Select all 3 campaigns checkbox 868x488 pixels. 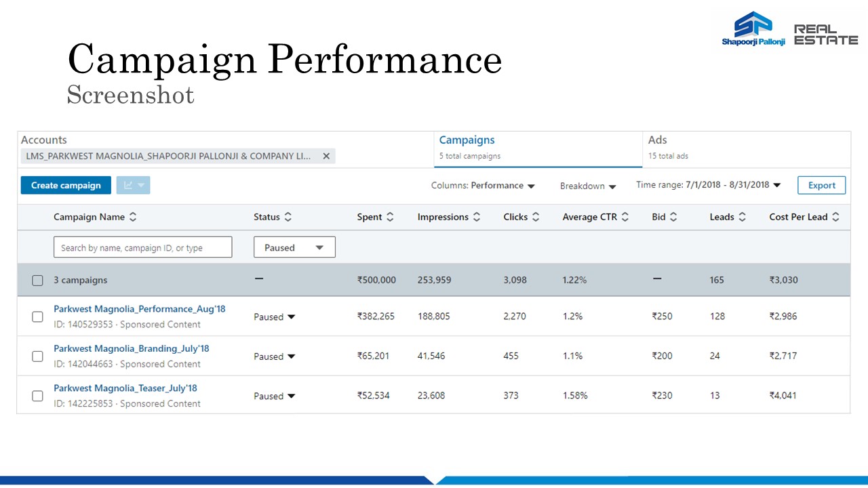(38, 281)
